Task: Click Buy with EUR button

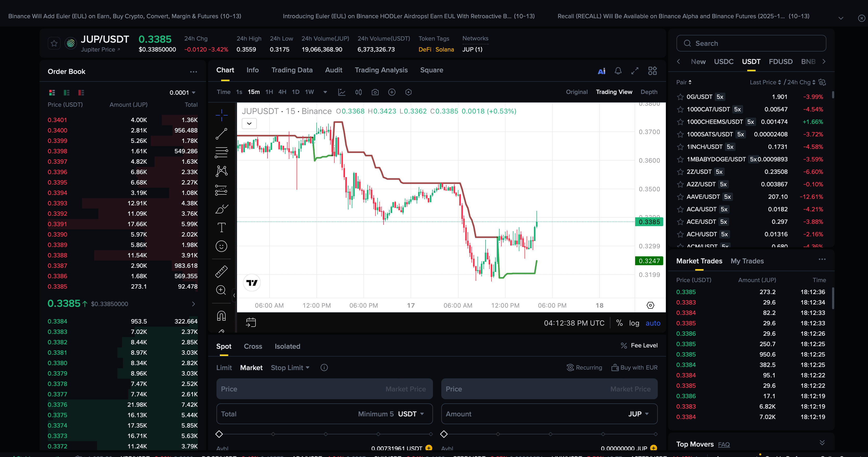Action: click(635, 368)
